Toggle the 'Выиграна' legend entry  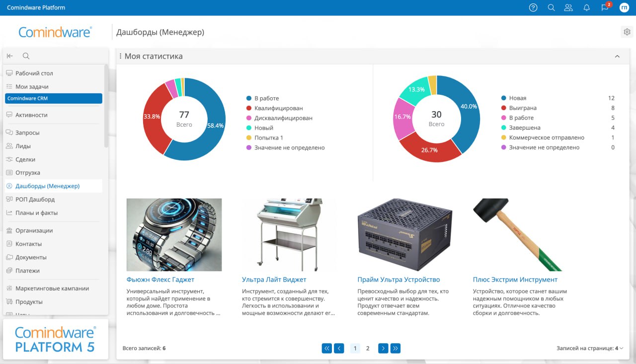(522, 108)
